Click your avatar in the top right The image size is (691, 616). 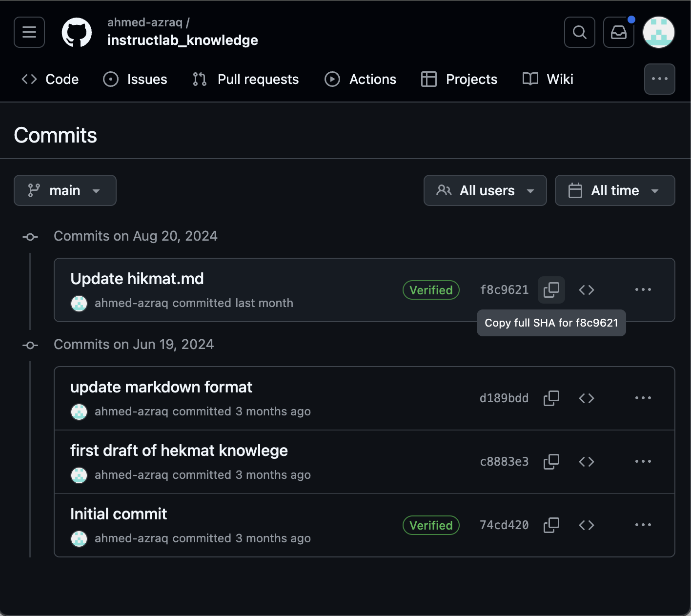658,32
